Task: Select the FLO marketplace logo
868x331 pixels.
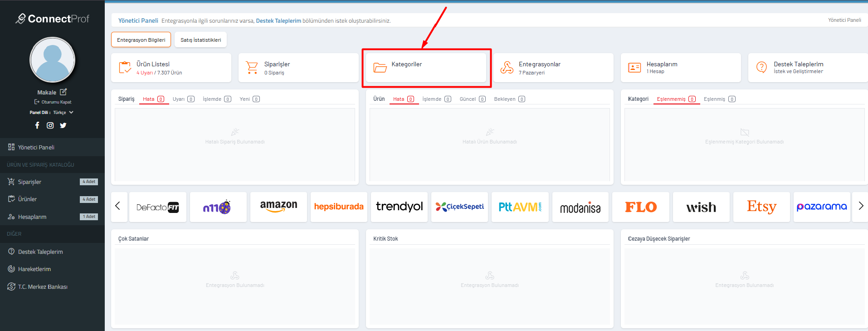Action: (x=641, y=207)
